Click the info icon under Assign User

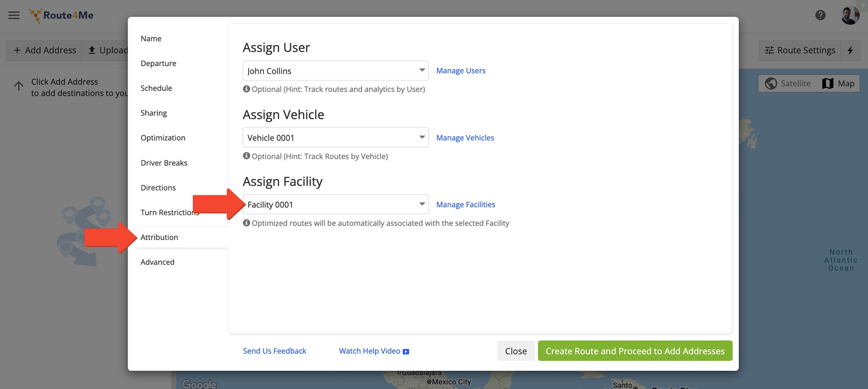(246, 89)
